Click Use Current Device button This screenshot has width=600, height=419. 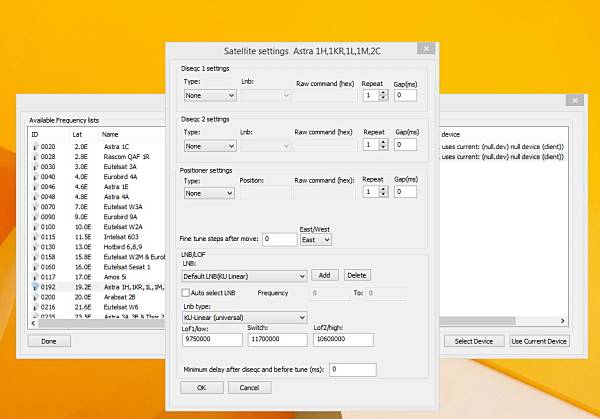539,341
